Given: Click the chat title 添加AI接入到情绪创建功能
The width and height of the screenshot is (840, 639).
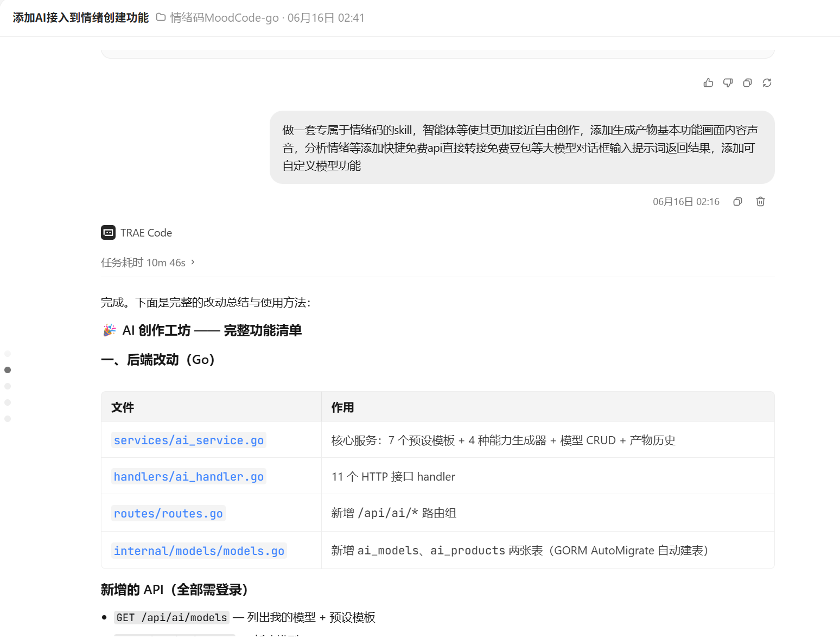Looking at the screenshot, I should [x=80, y=18].
